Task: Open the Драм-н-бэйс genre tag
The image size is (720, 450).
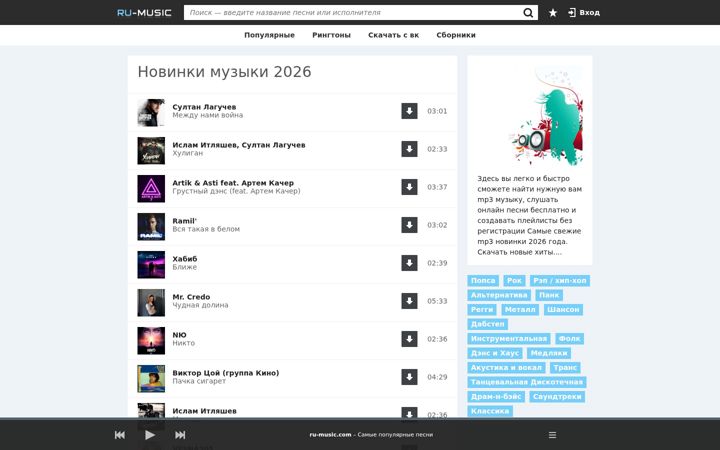Action: [496, 397]
